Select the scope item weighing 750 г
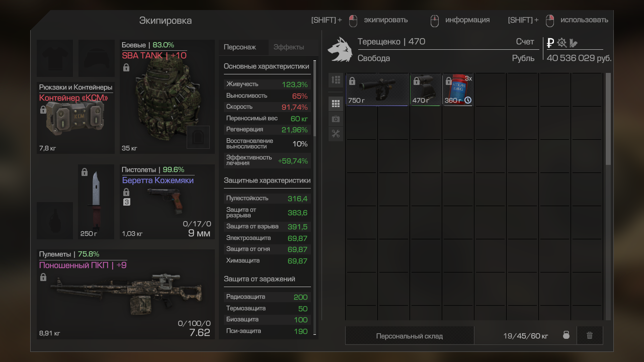The image size is (644, 362). tap(377, 89)
